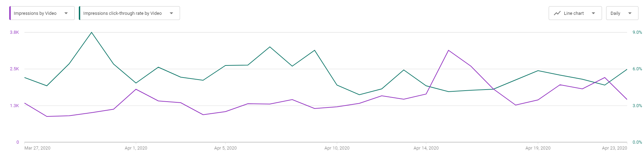Click the Apr 23, 2020 end date
This screenshot has height=154, width=644.
614,148
